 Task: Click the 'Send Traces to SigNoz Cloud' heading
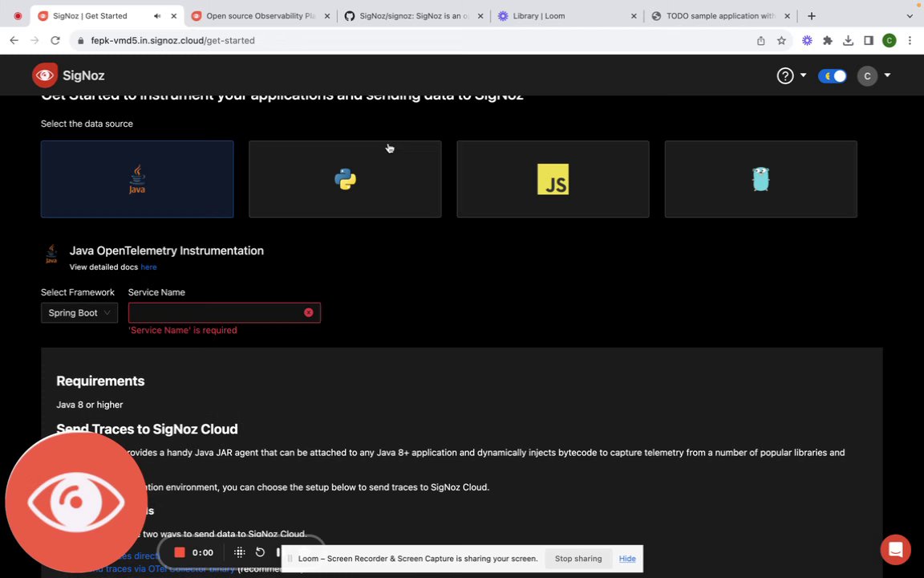147,429
